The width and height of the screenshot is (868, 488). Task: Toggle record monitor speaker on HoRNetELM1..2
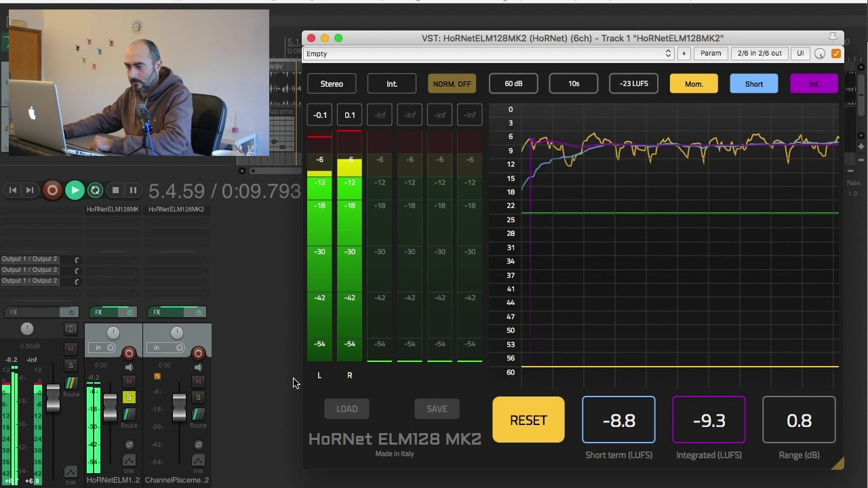tap(129, 367)
